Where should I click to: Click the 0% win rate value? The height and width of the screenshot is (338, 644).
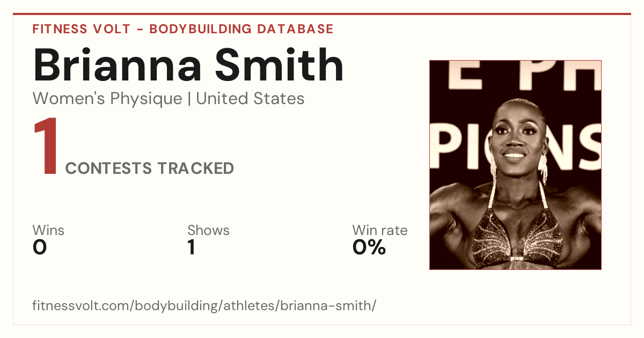click(x=369, y=247)
